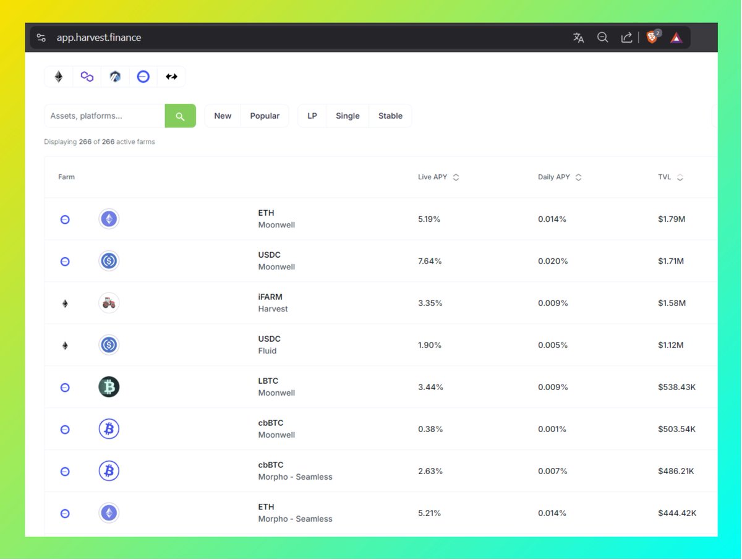The width and height of the screenshot is (742, 560).
Task: Click the 0.007% Daily APY value
Action: click(x=552, y=471)
